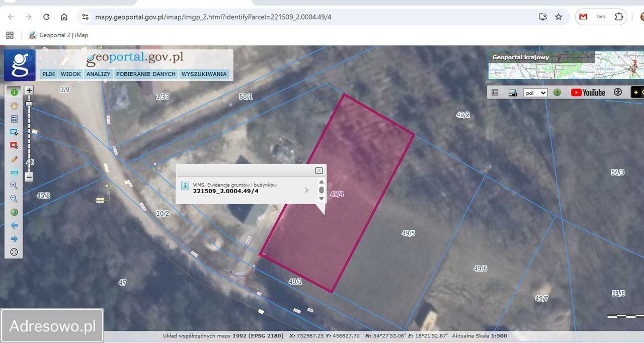Open the pol language dropdown

coord(535,93)
